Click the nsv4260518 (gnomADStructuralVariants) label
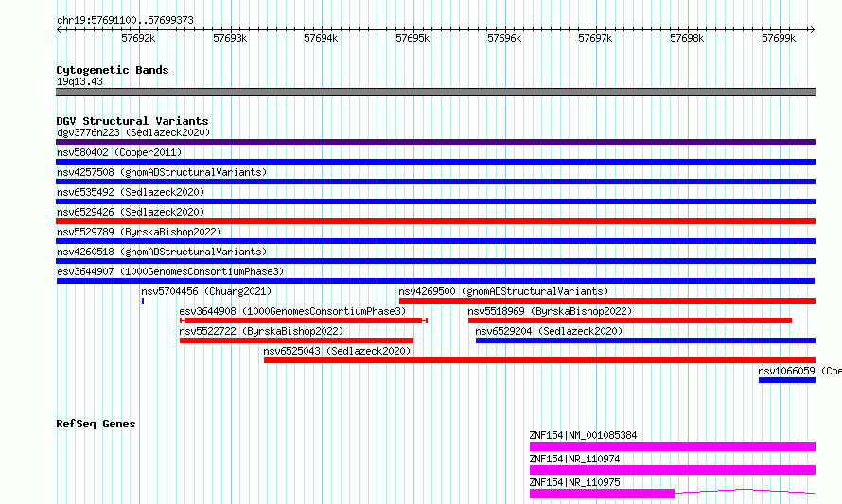 [x=162, y=252]
